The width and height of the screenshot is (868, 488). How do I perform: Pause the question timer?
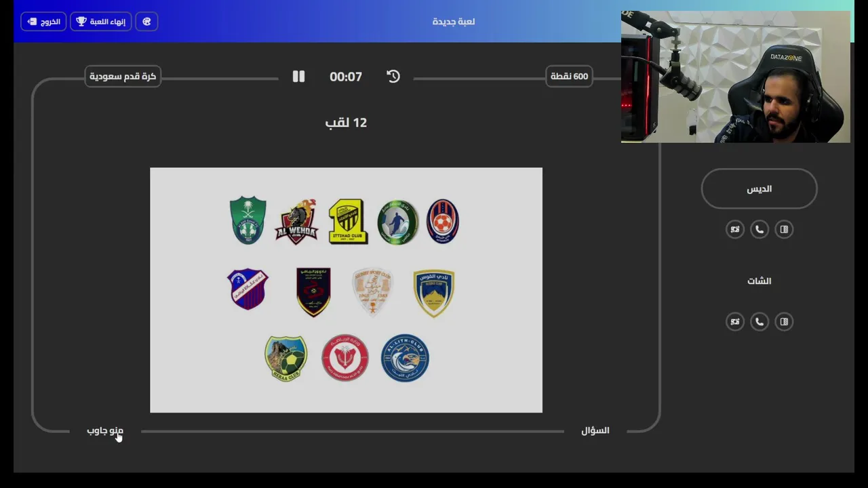coord(298,77)
